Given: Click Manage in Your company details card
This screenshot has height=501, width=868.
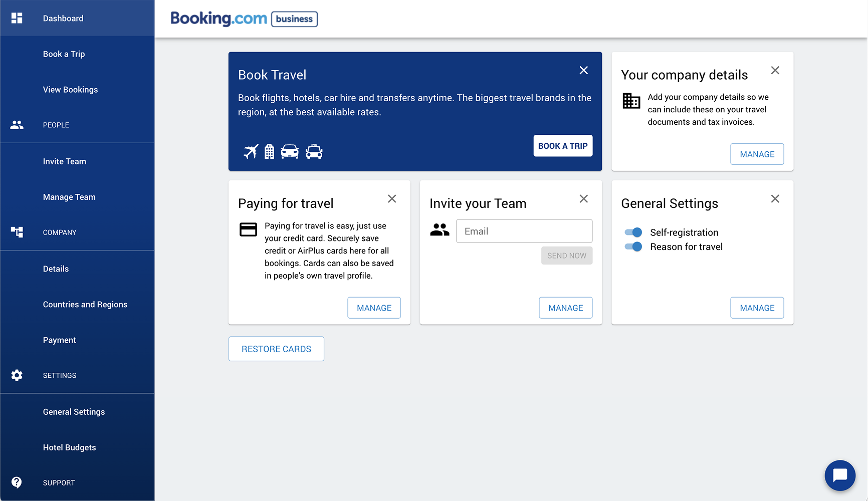Looking at the screenshot, I should pyautogui.click(x=757, y=154).
